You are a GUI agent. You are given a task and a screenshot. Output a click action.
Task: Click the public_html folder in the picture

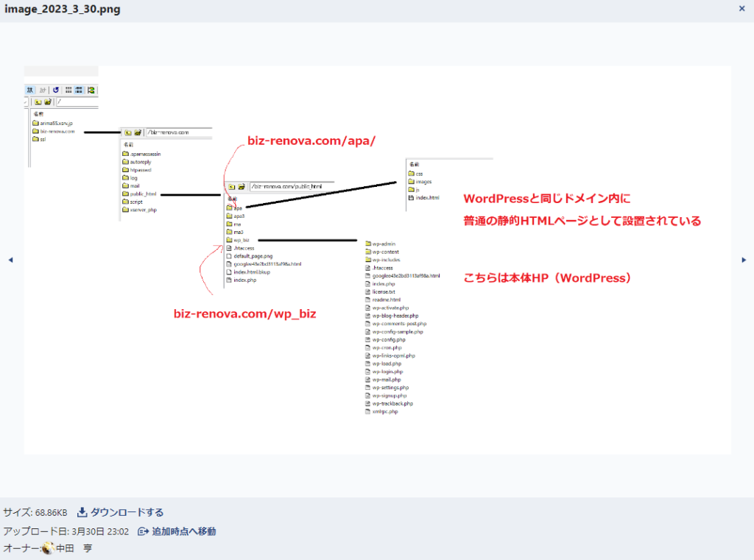[139, 194]
